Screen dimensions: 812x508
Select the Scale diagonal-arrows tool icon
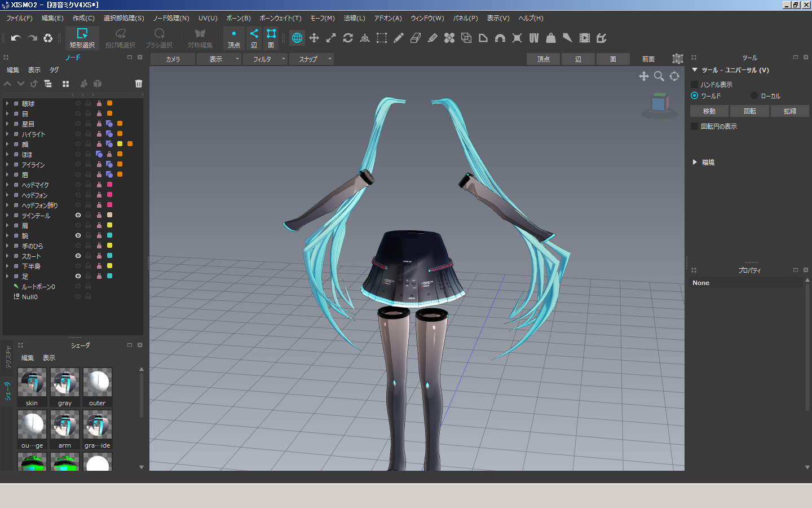point(331,38)
